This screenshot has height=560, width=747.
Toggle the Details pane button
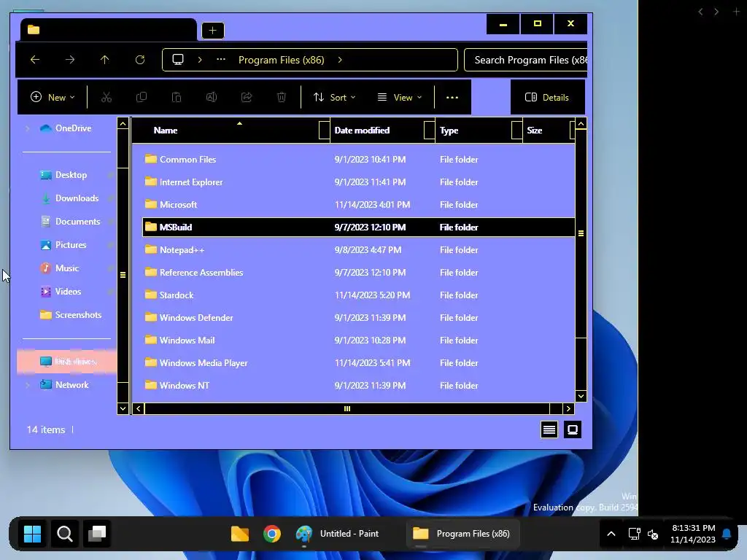pos(547,97)
